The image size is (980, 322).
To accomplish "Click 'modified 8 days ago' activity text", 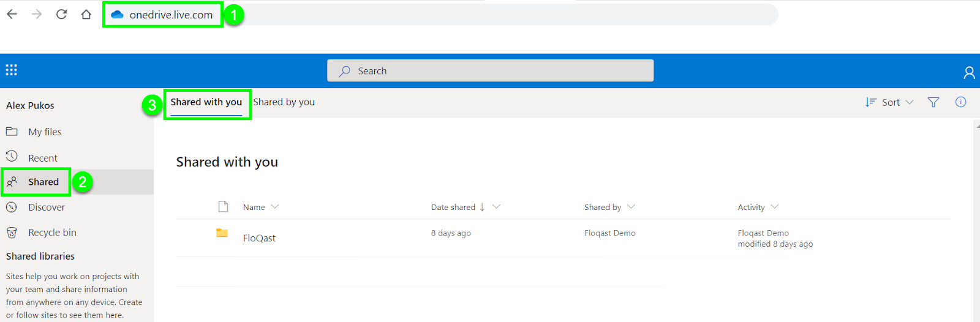I will (x=775, y=244).
